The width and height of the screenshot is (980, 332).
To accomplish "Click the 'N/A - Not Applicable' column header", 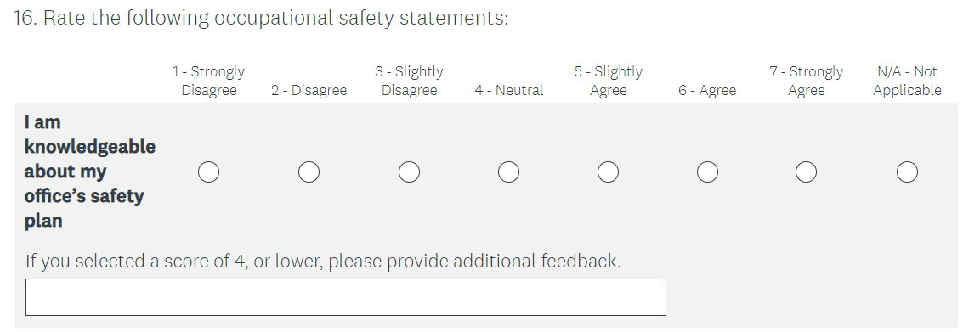I will pyautogui.click(x=907, y=82).
